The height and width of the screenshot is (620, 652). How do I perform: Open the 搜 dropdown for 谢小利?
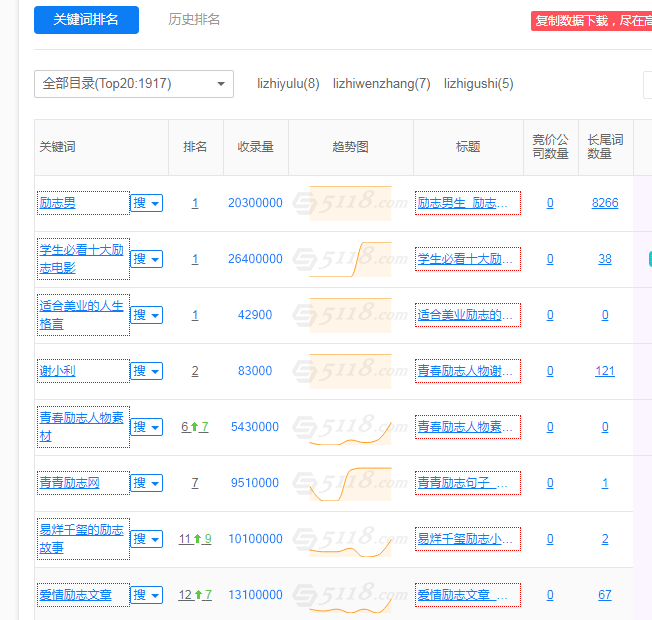coord(146,371)
